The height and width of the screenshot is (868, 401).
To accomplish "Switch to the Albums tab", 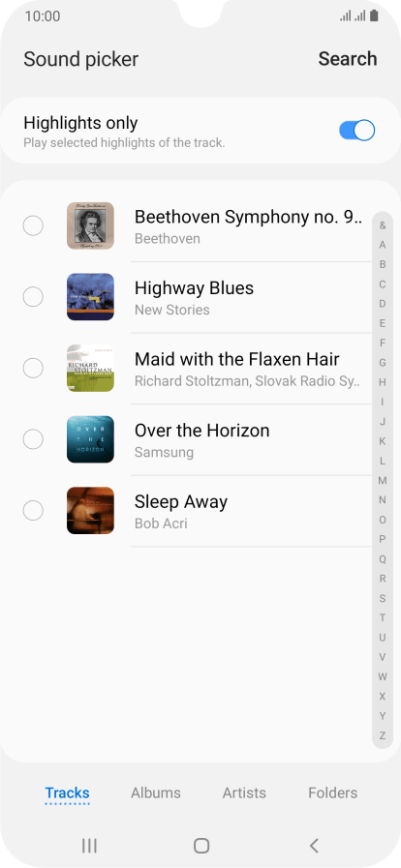I will 156,793.
